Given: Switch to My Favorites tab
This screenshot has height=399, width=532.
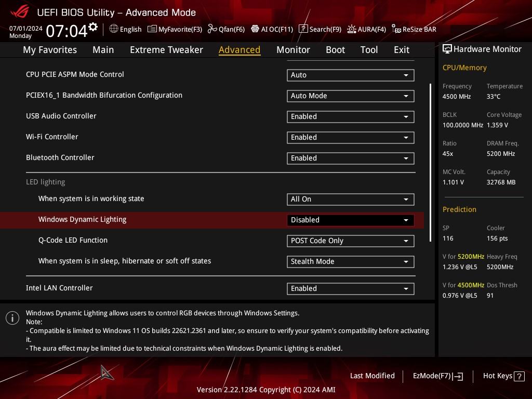Looking at the screenshot, I should pyautogui.click(x=50, y=50).
